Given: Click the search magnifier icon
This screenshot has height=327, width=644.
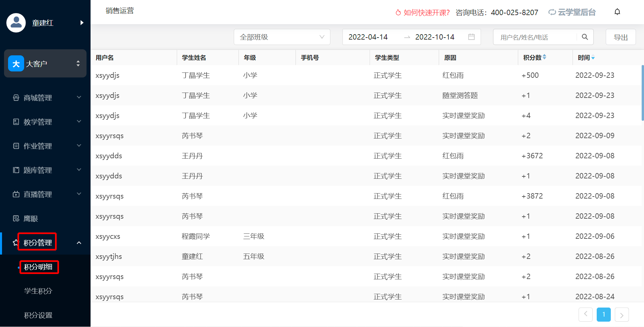Looking at the screenshot, I should point(585,37).
